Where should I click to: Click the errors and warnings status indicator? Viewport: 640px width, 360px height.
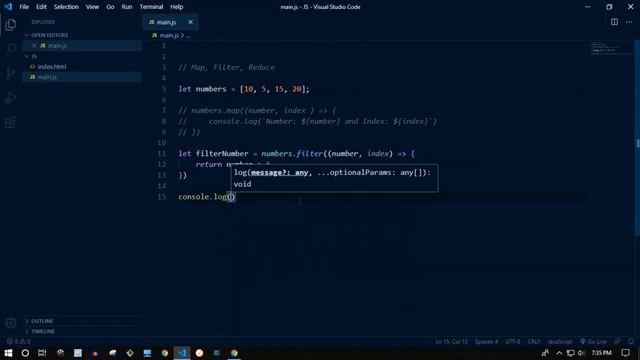pos(19,341)
